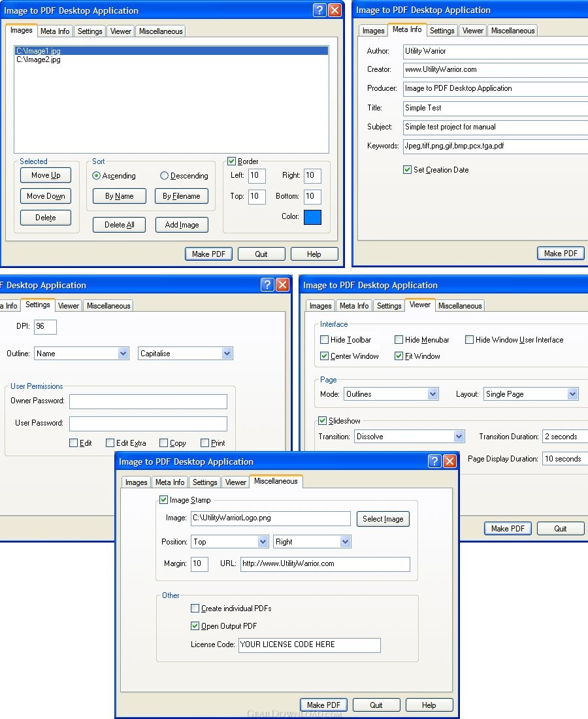Expand the Layout Single Page dropdown
588x719 pixels.
pos(531,394)
